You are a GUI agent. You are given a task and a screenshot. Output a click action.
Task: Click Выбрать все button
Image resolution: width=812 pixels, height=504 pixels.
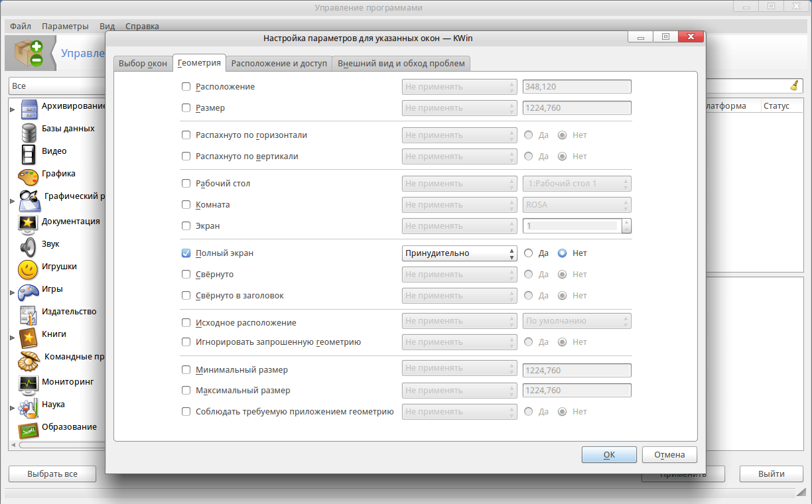[x=52, y=474]
